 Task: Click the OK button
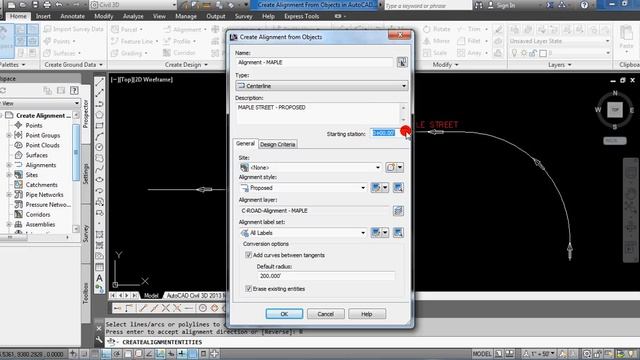pos(284,314)
